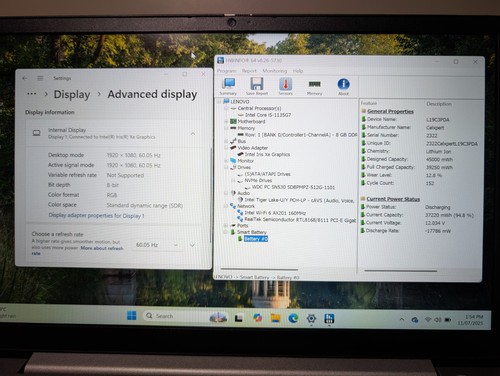This screenshot has height=376, width=500.
Task: Select the Drives tree node
Action: 244,167
